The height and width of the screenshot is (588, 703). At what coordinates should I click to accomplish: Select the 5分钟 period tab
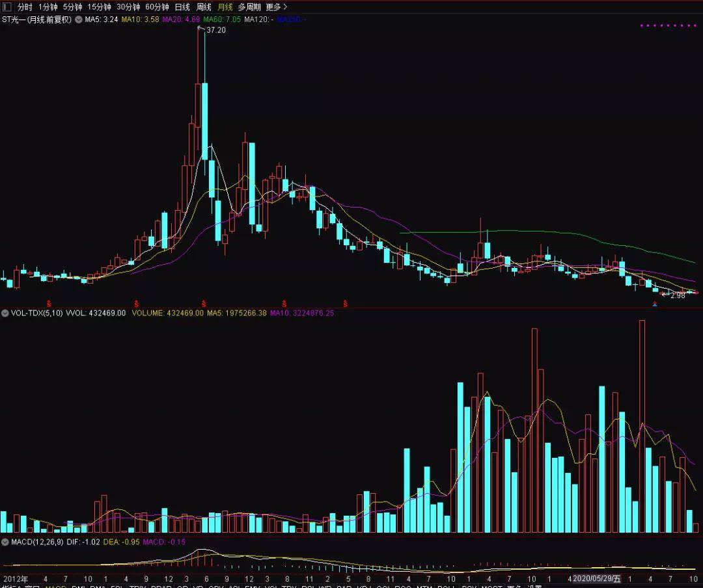point(72,7)
